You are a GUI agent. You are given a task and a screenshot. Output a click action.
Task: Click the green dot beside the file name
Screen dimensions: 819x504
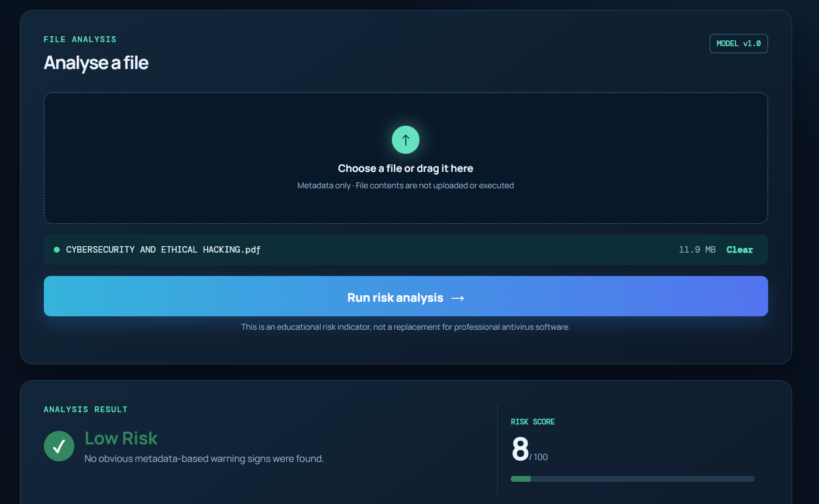point(57,250)
